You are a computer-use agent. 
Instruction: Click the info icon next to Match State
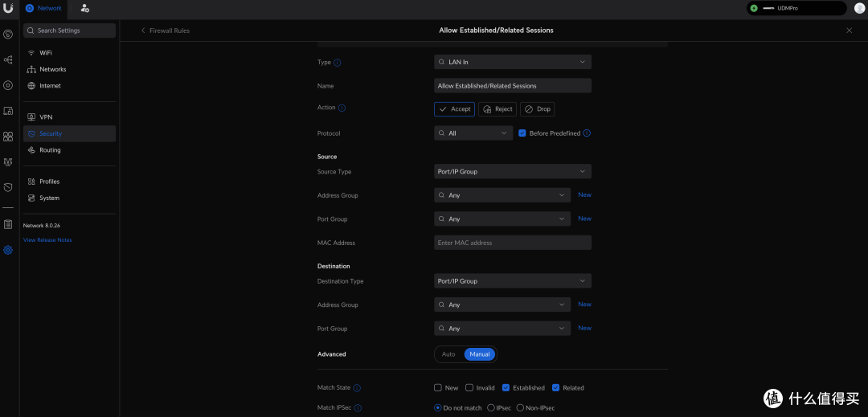click(x=357, y=388)
